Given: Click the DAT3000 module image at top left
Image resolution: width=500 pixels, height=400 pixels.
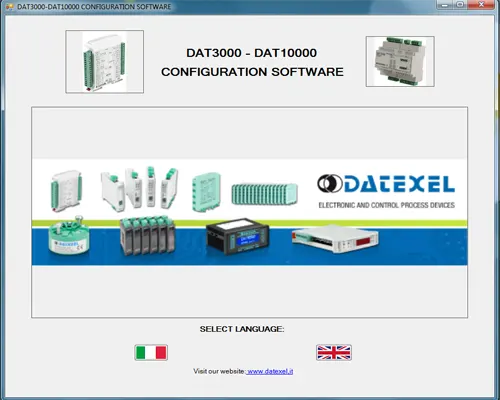Looking at the screenshot, I should [105, 62].
